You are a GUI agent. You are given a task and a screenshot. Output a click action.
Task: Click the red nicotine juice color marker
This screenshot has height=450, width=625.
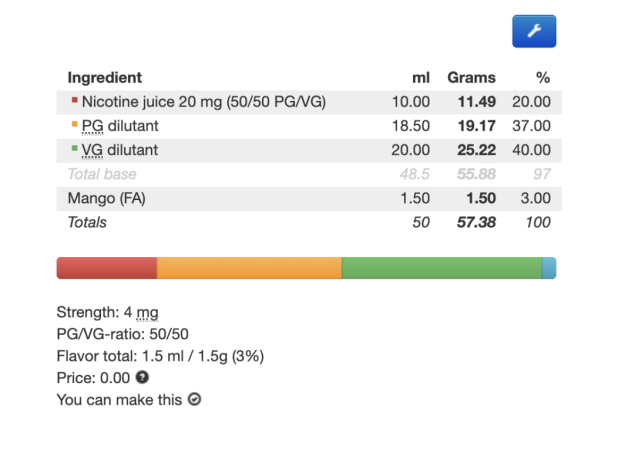click(75, 100)
